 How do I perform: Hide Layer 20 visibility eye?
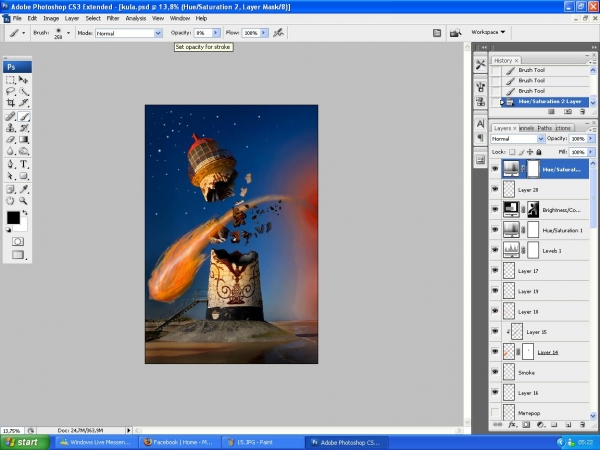coord(495,189)
